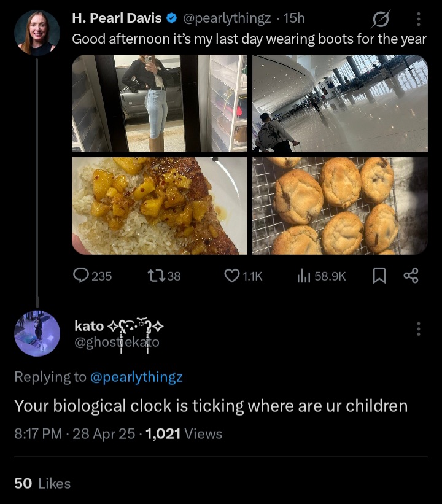Open the 50 Likes list

pos(42,484)
